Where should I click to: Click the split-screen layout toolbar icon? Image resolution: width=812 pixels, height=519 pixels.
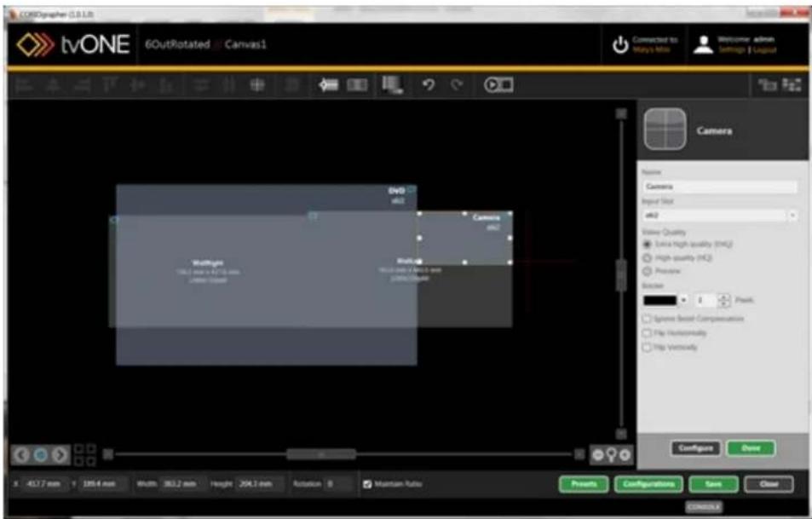click(357, 85)
